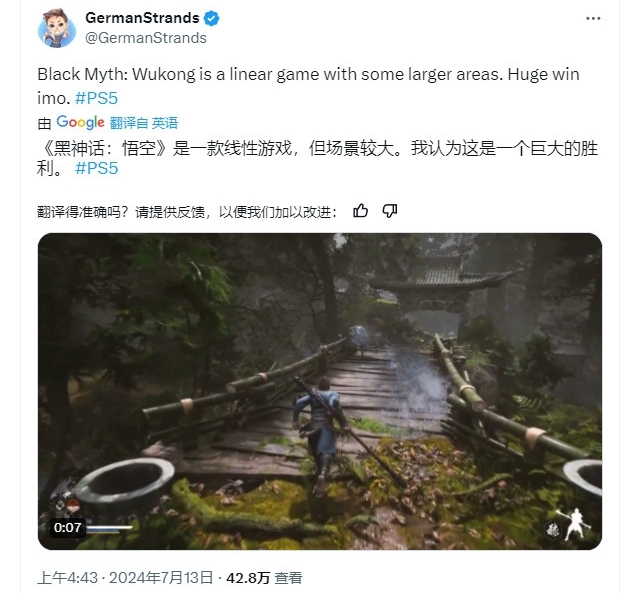Click the 0:07 video duration badge
The width and height of the screenshot is (637, 594).
(67, 527)
